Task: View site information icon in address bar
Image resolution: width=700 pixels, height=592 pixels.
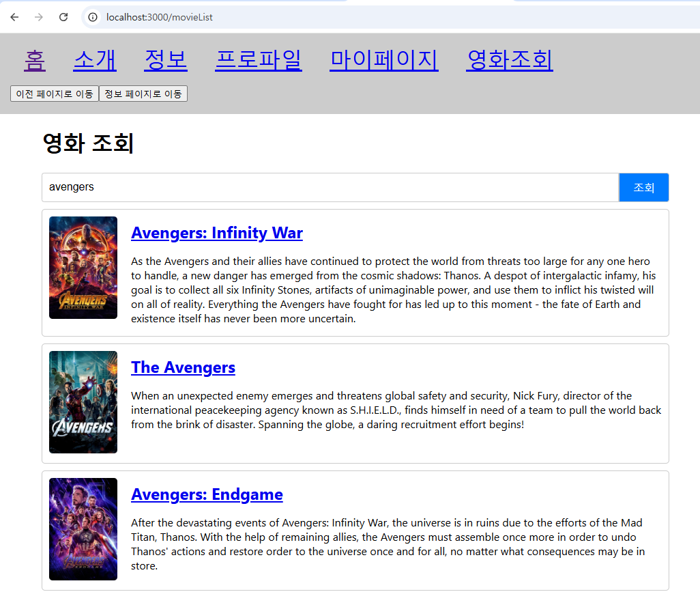Action: (x=92, y=17)
